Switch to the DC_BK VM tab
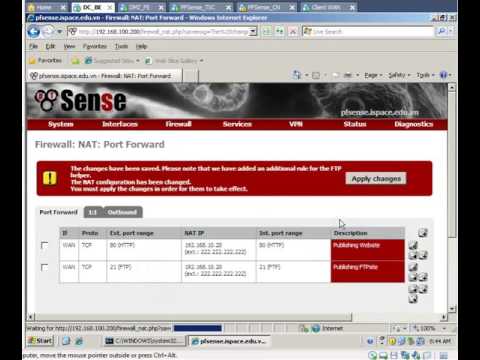Image resolution: width=480 pixels, height=360 pixels. [93, 7]
